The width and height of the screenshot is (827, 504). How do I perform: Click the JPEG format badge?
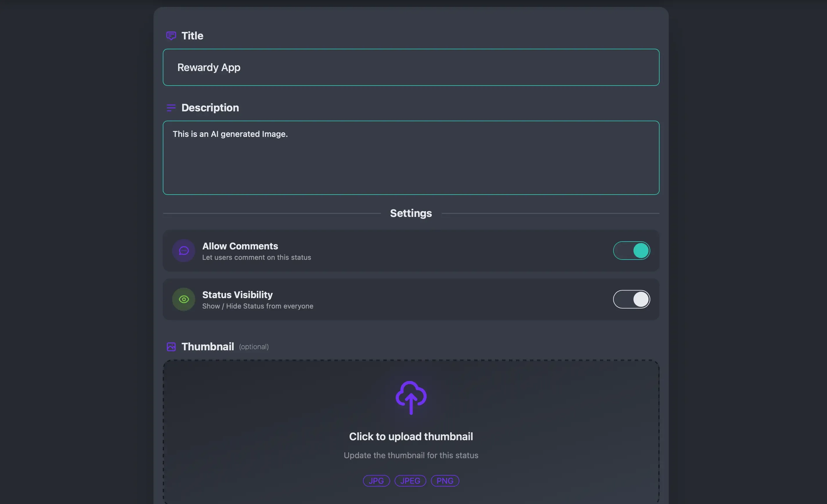click(x=410, y=481)
